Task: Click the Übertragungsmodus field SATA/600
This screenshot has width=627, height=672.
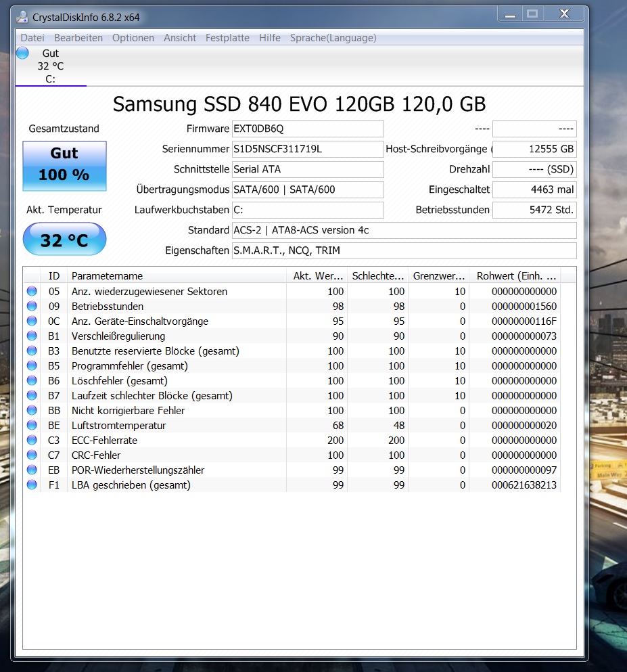Action: tap(308, 189)
